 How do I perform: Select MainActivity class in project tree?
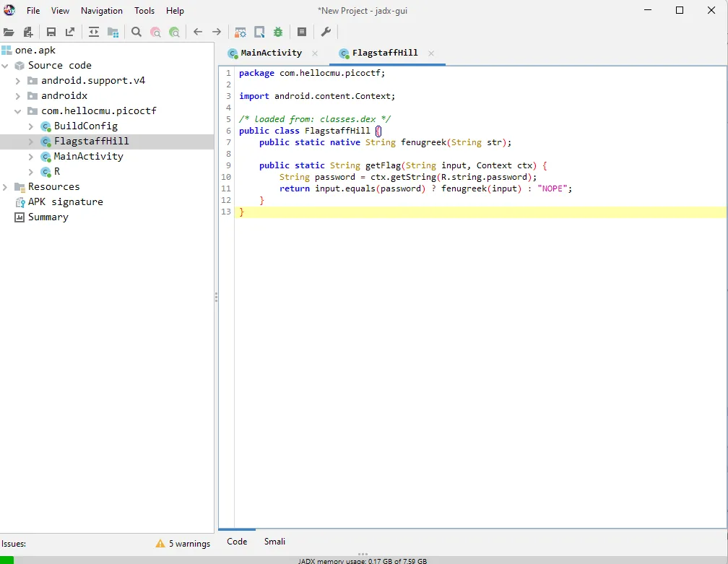pyautogui.click(x=89, y=157)
